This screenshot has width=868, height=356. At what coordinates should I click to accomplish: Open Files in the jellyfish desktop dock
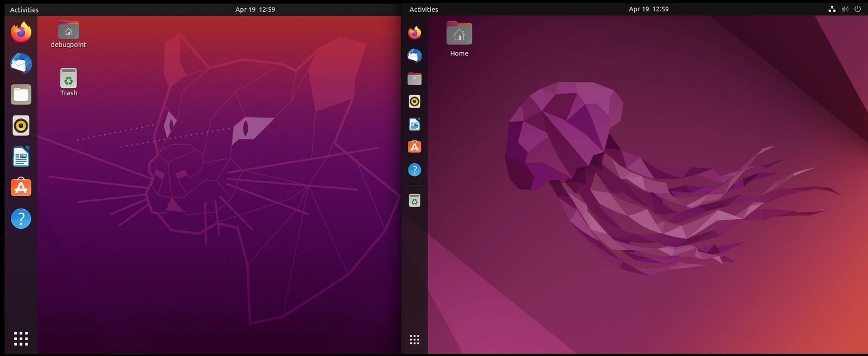pos(414,79)
